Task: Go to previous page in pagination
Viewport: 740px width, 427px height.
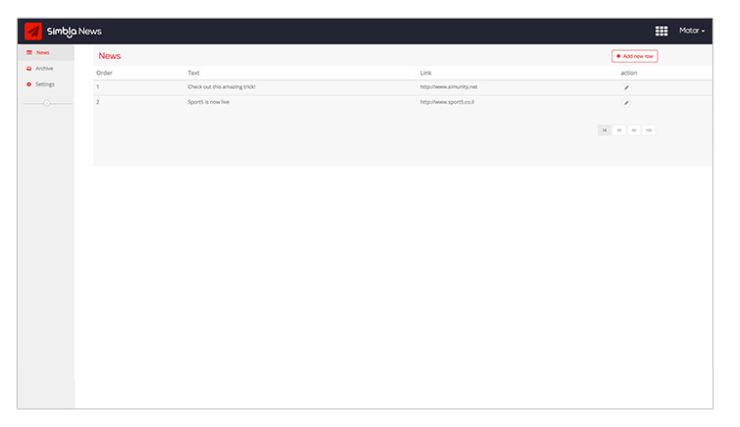Action: [x=619, y=130]
